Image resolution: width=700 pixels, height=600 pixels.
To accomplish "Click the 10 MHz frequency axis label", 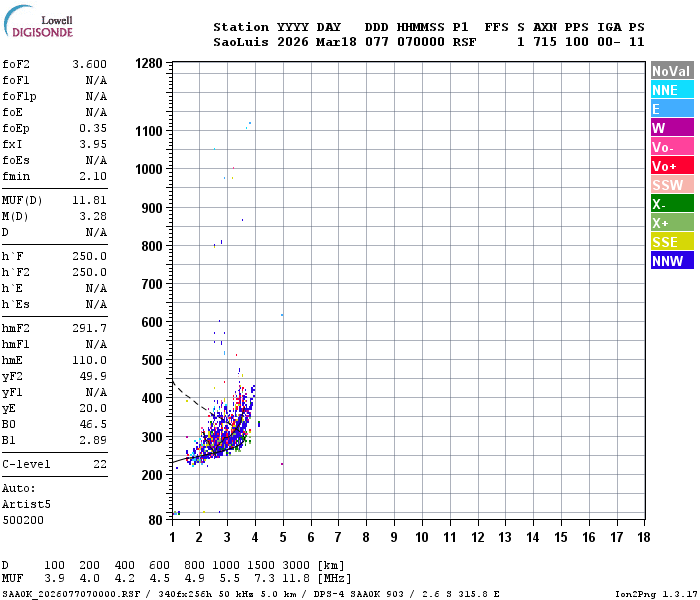I will (x=422, y=537).
